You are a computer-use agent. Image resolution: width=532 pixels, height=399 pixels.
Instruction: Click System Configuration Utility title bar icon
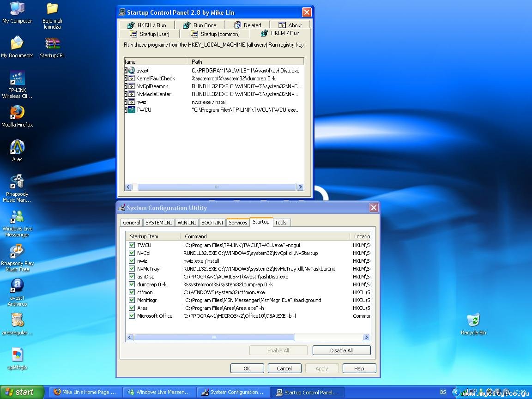(122, 208)
